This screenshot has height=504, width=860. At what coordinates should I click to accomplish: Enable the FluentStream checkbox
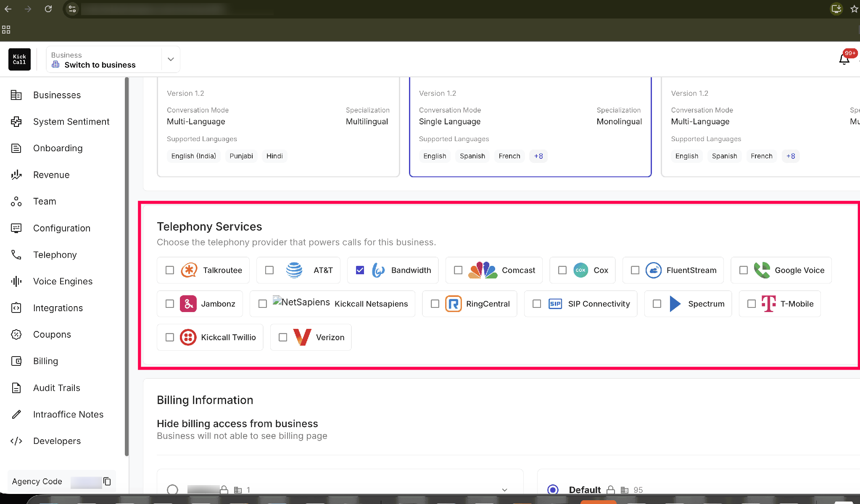635,270
